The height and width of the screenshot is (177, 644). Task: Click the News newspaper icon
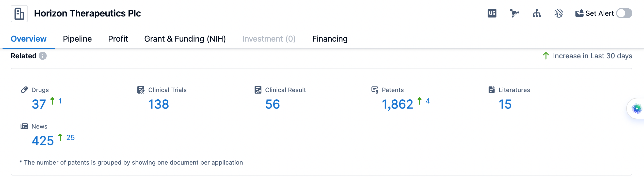(24, 126)
